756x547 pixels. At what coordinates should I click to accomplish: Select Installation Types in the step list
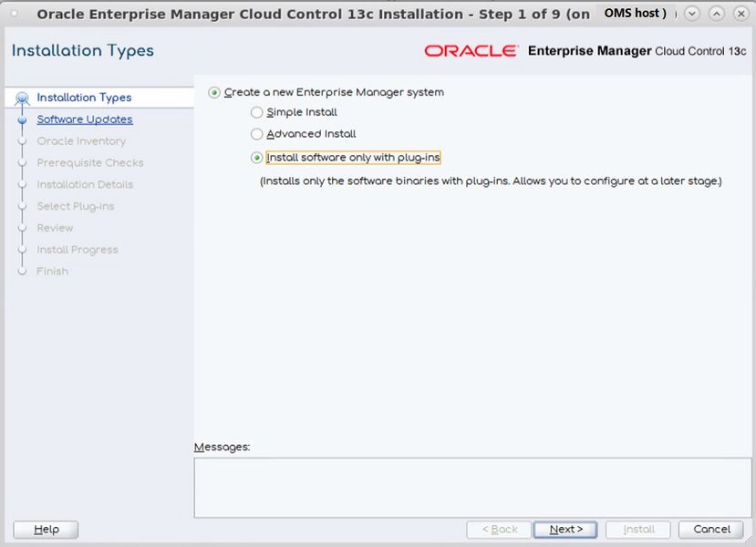pyautogui.click(x=84, y=98)
